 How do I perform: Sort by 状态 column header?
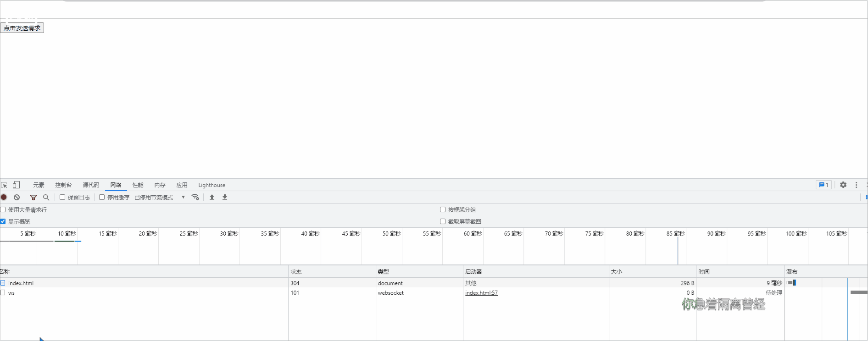[332, 271]
